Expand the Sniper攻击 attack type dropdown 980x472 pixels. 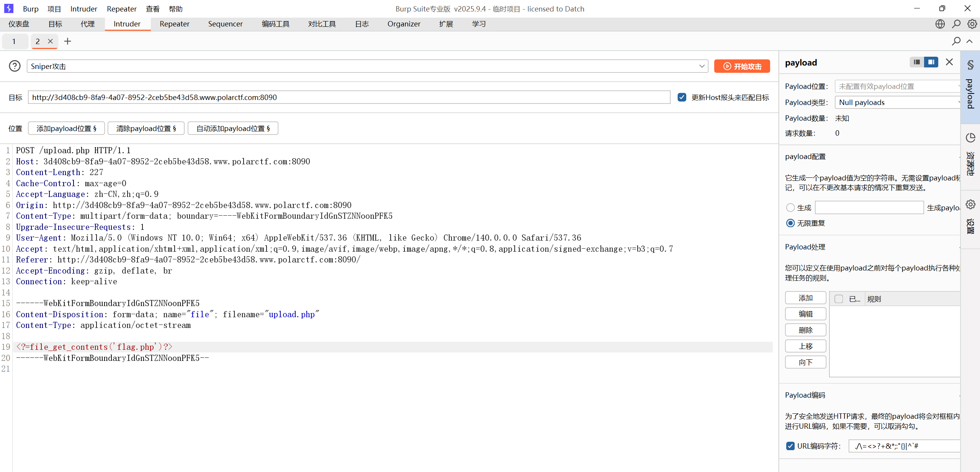coord(702,66)
